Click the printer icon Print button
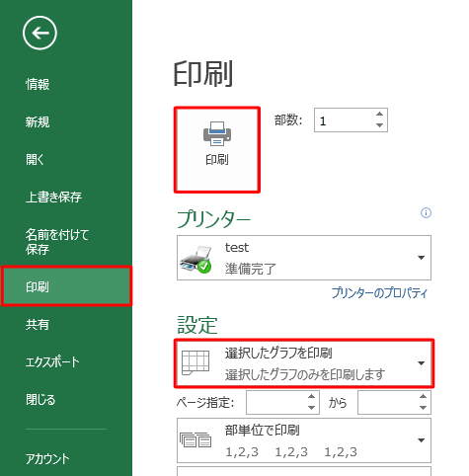 217,150
